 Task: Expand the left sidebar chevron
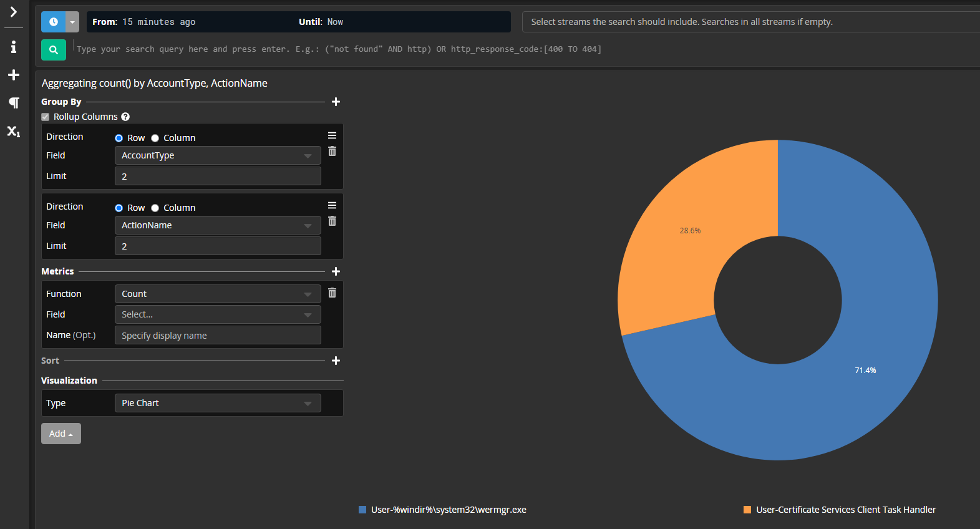[13, 12]
